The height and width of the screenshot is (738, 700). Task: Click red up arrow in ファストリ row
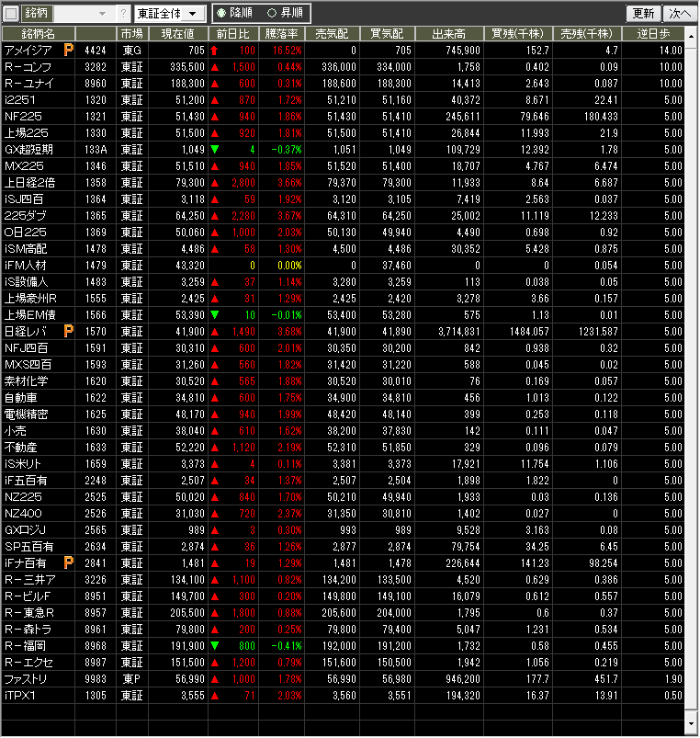pos(214,678)
